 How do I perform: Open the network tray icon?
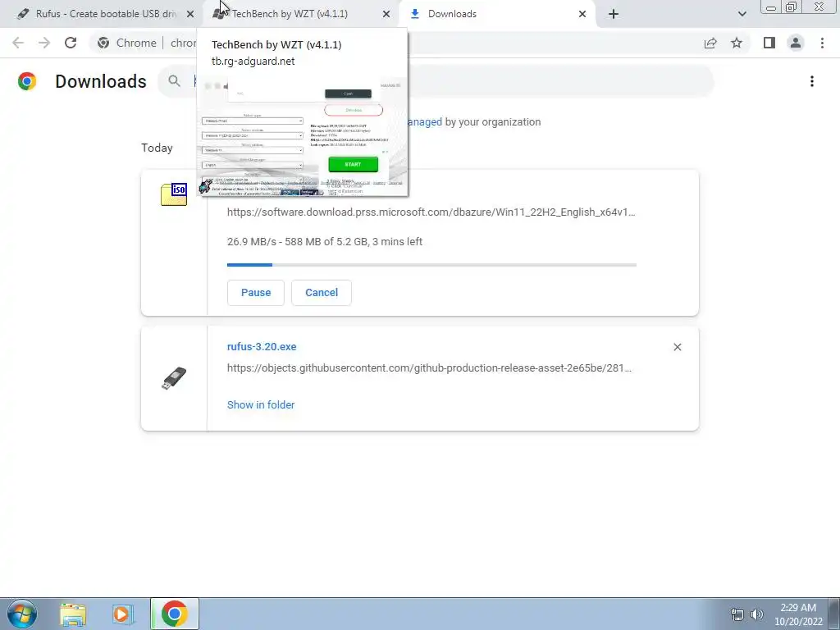[x=737, y=614]
